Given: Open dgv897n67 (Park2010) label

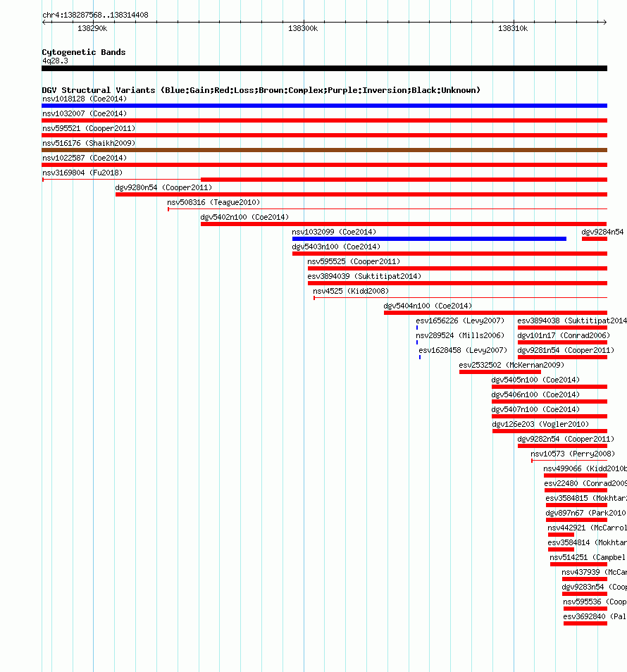Looking at the screenshot, I should coord(585,513).
